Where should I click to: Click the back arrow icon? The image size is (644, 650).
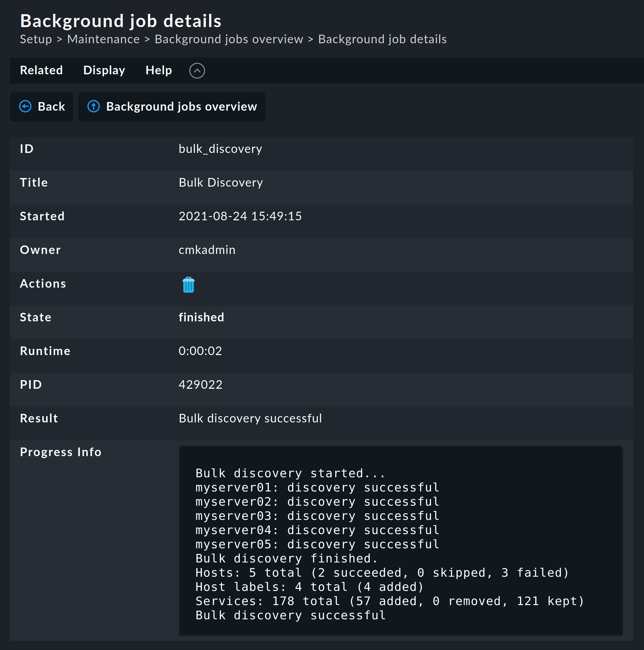25,107
